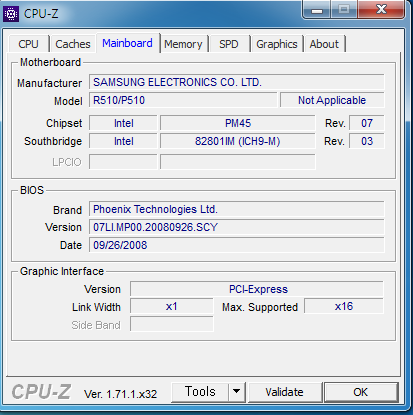Click the Manufacturer field showing Samsung Electronics
The width and height of the screenshot is (413, 415).
[x=236, y=82]
